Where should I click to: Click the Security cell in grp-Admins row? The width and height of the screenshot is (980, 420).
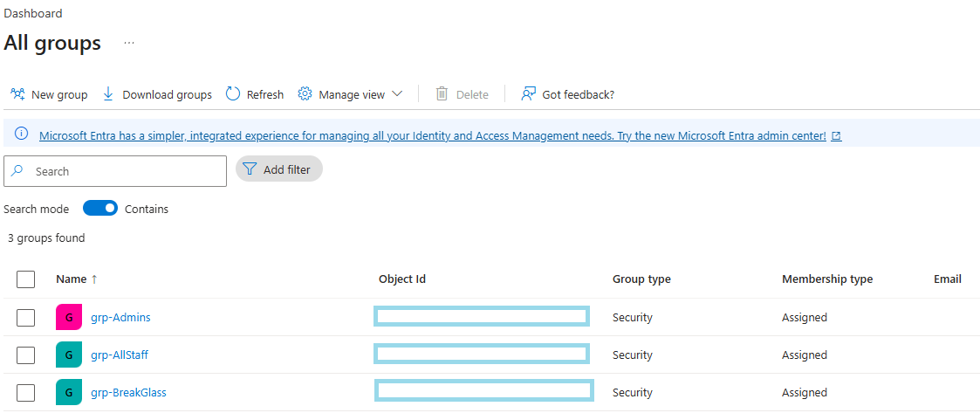(x=632, y=318)
